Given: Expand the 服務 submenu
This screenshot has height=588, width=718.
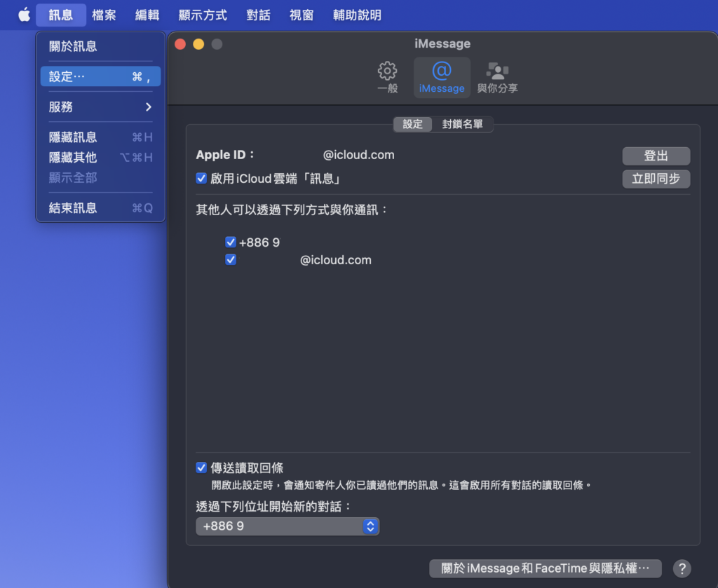Looking at the screenshot, I should (100, 107).
